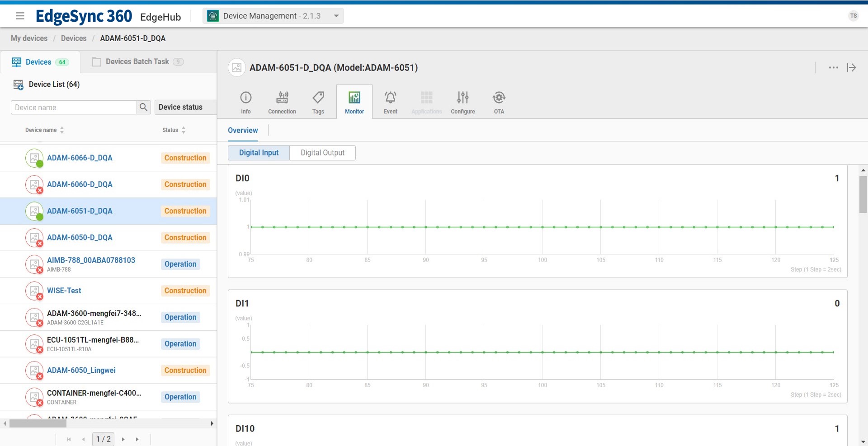868x446 pixels.
Task: Click the DI1 chart title
Action: pos(242,304)
